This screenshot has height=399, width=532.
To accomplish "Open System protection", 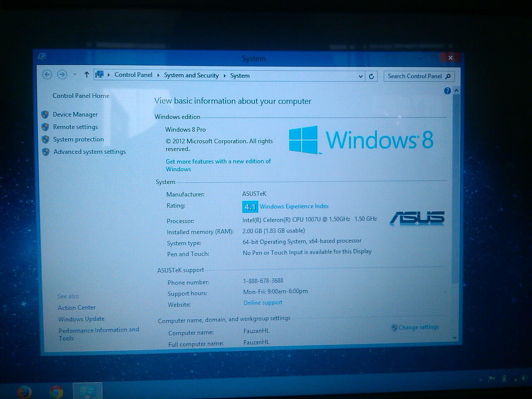I will click(79, 139).
